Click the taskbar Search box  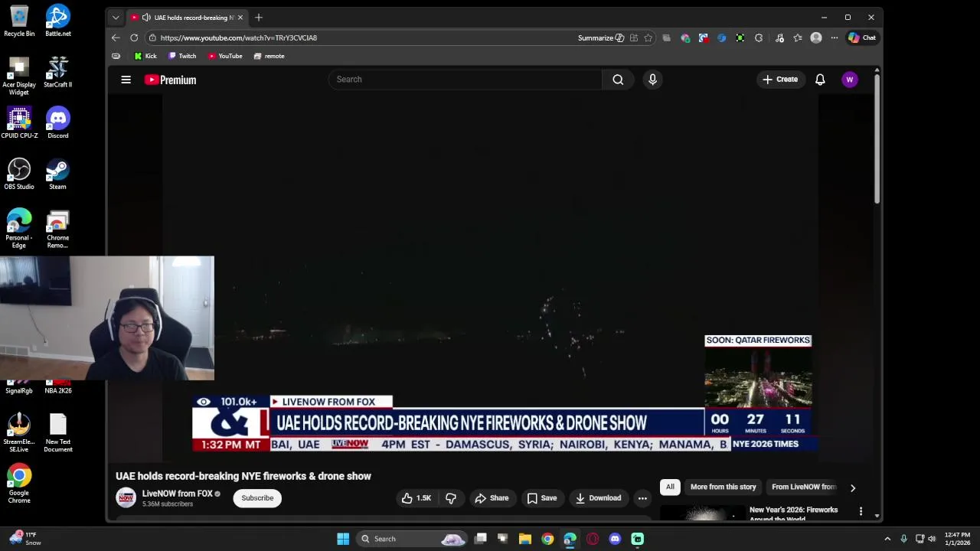(412, 539)
